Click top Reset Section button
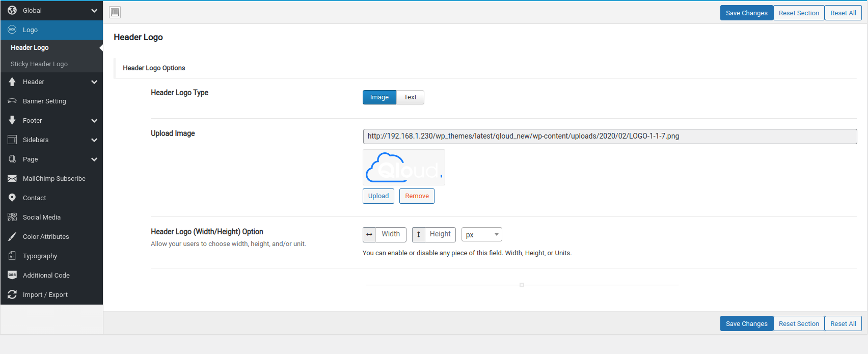Screen dimensions: 868x354 coord(799,13)
